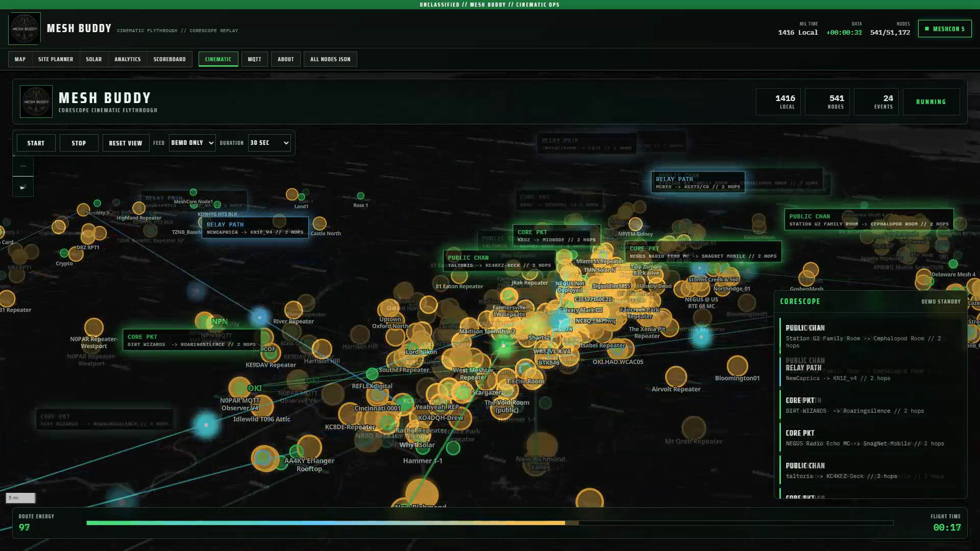Click the flight time 00:17 readout
The image size is (980, 551).
pyautogui.click(x=947, y=528)
